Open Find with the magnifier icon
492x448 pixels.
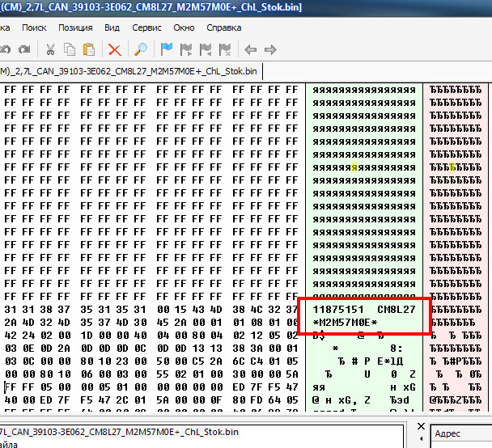[x=140, y=49]
